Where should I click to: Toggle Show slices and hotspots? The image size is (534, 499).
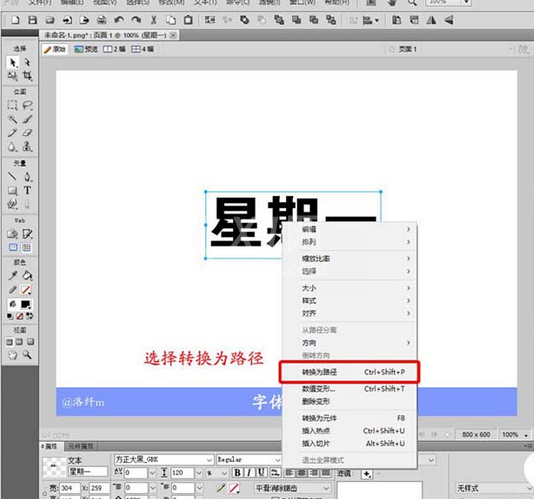(27, 247)
